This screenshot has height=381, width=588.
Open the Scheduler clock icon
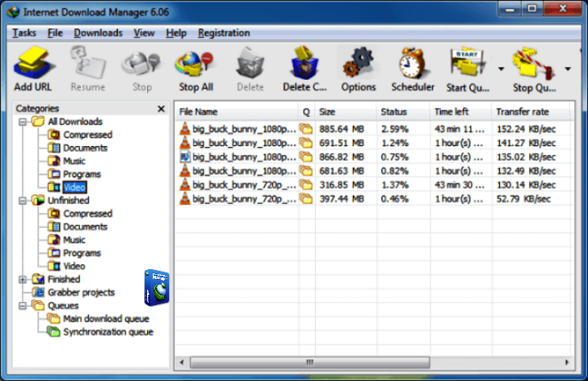click(x=412, y=69)
